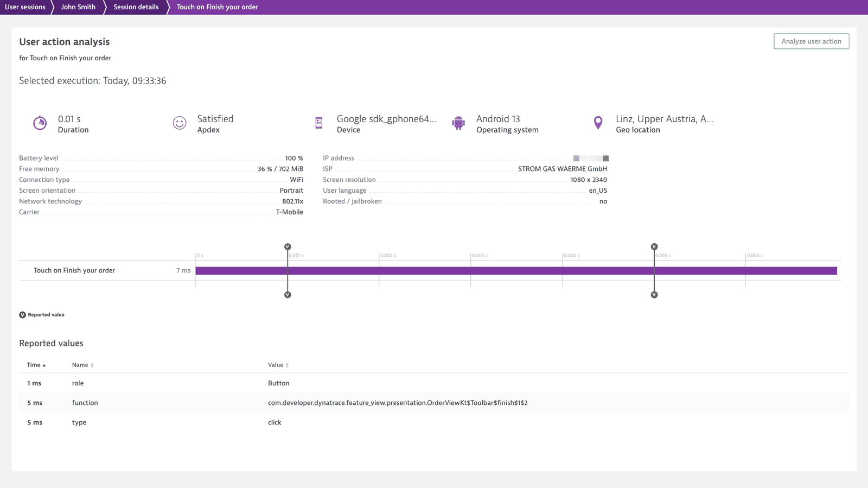Open User sessions breadcrumb

(25, 7)
